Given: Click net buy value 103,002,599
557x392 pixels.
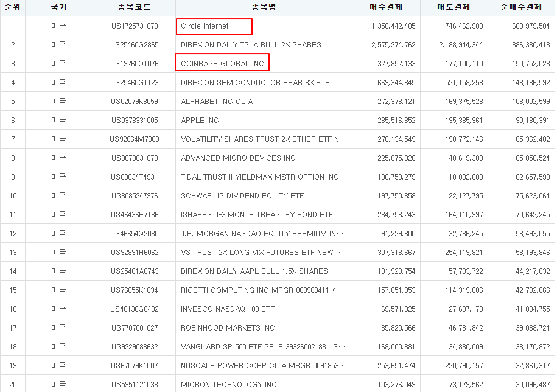Looking at the screenshot, I should 531,101.
